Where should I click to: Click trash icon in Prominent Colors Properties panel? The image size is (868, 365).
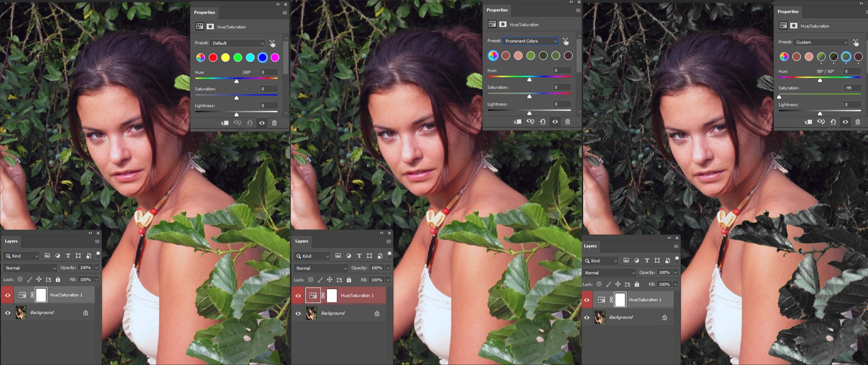(567, 122)
